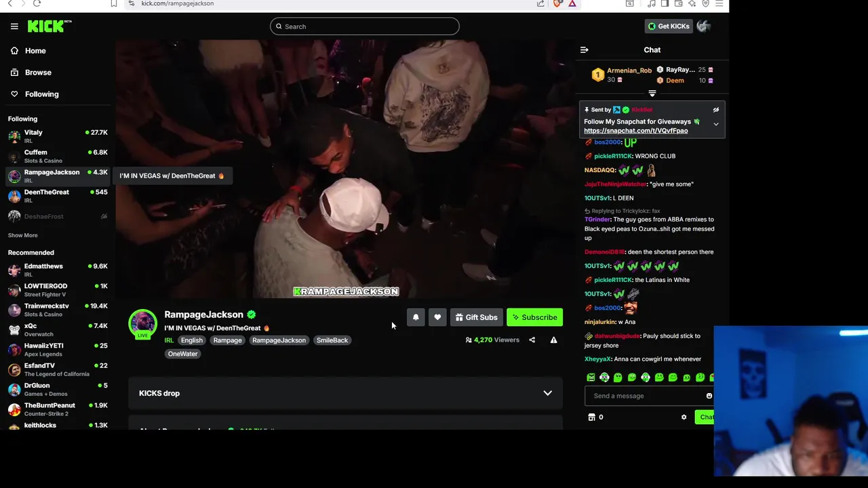Screen dimensions: 868x488
Task: Click Show more under Following
Action: click(x=23, y=235)
